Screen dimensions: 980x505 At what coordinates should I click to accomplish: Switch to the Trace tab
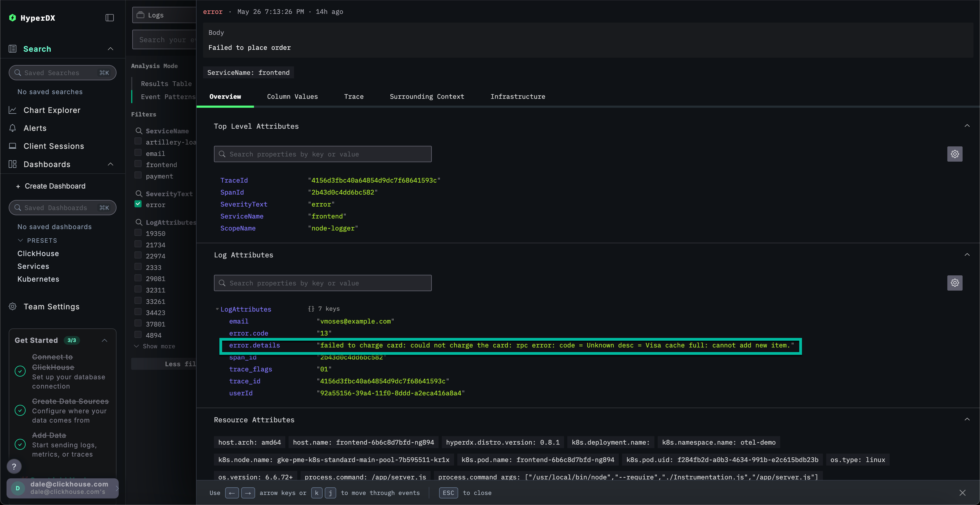pyautogui.click(x=353, y=97)
